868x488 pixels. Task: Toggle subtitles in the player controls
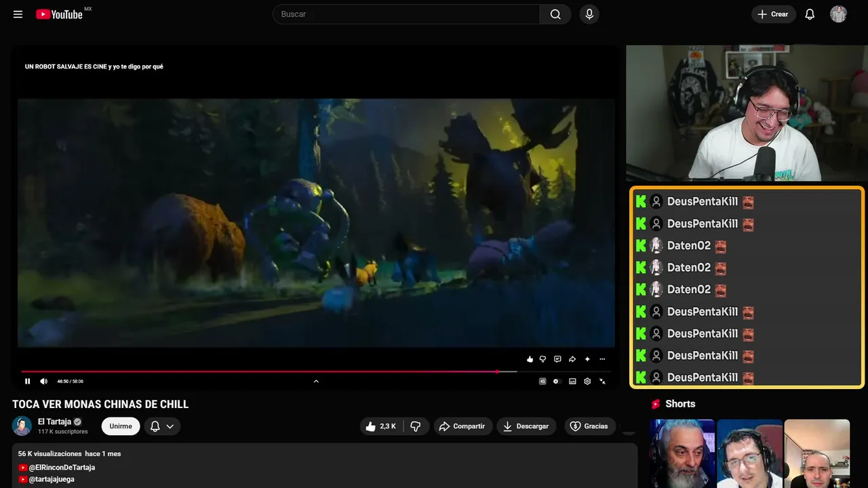click(572, 382)
